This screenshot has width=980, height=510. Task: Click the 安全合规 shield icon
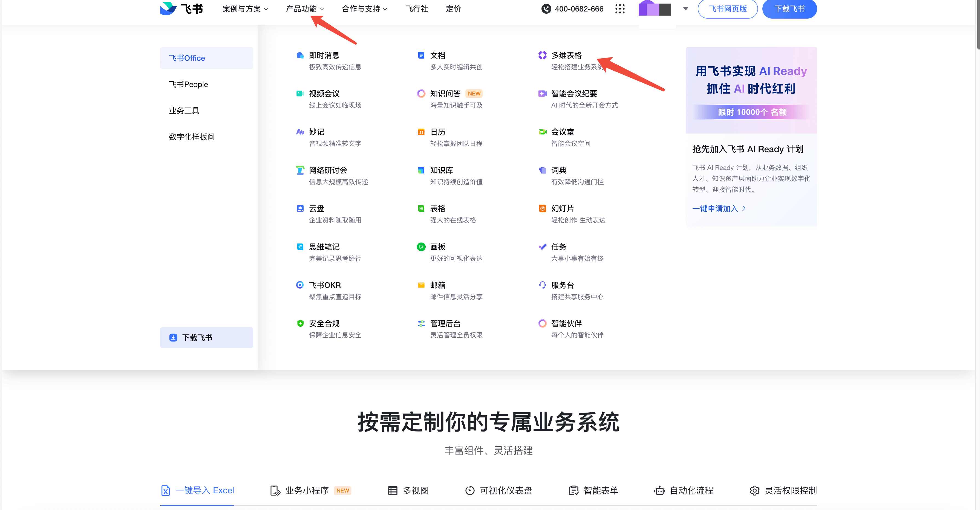pos(300,323)
